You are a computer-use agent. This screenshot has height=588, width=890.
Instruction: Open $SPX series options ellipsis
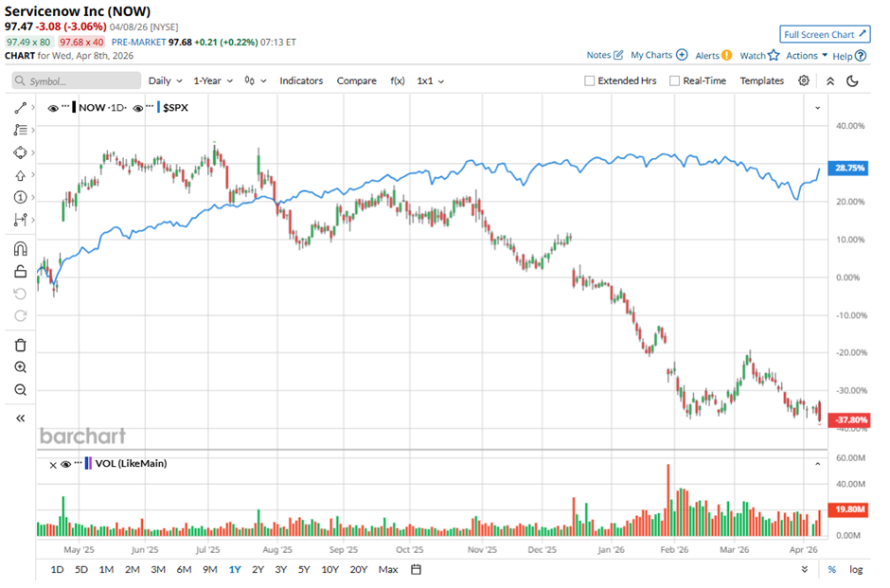pyautogui.click(x=150, y=106)
